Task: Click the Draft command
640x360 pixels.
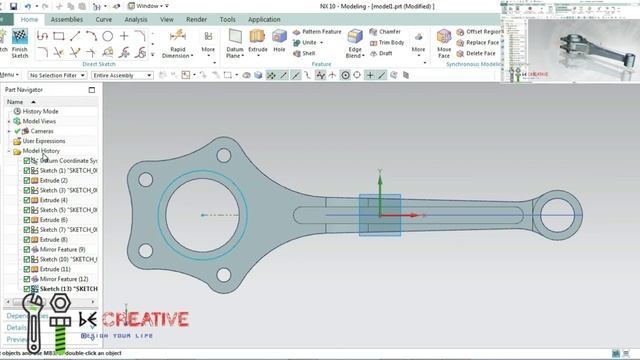Action: (381, 53)
